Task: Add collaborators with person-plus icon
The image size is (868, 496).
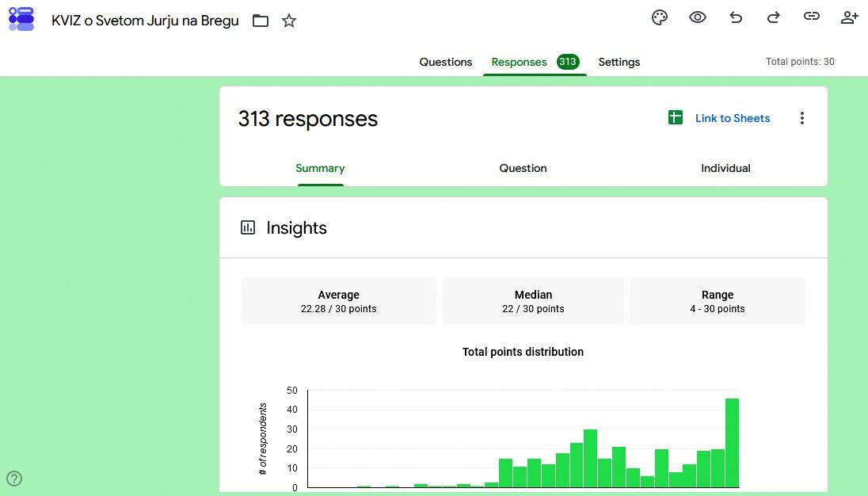Action: tap(849, 17)
